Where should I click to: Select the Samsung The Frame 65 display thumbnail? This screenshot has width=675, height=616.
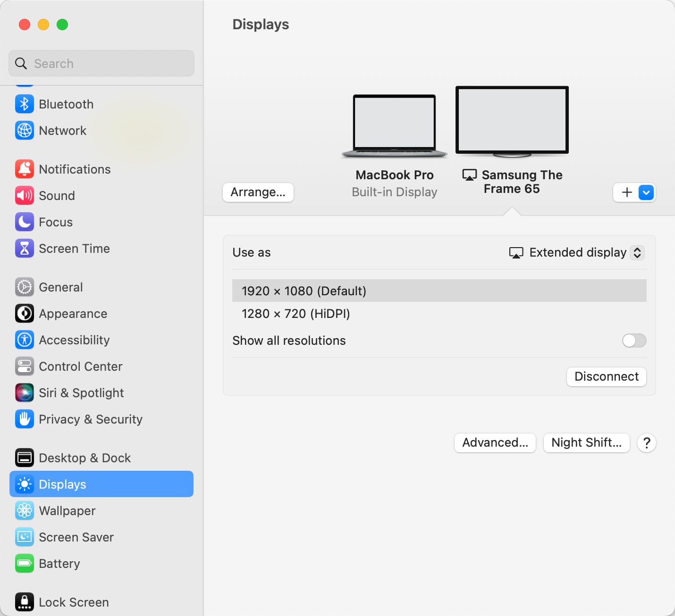pos(512,121)
